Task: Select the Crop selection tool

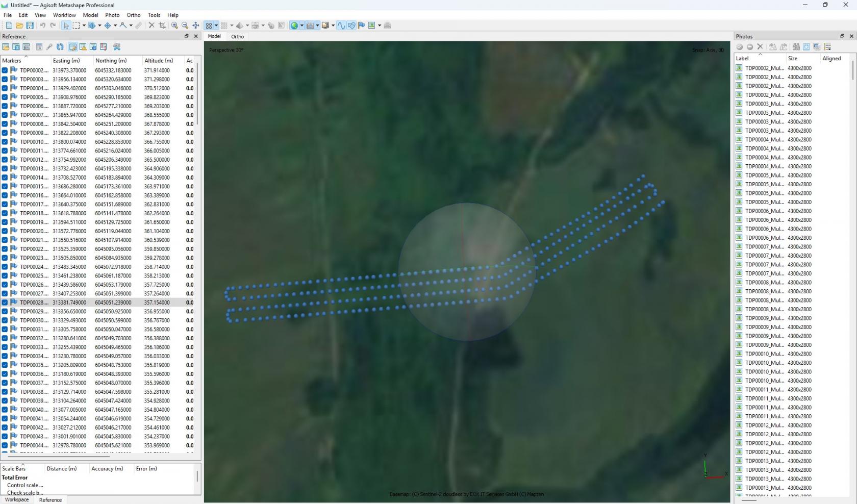Action: coord(162,26)
